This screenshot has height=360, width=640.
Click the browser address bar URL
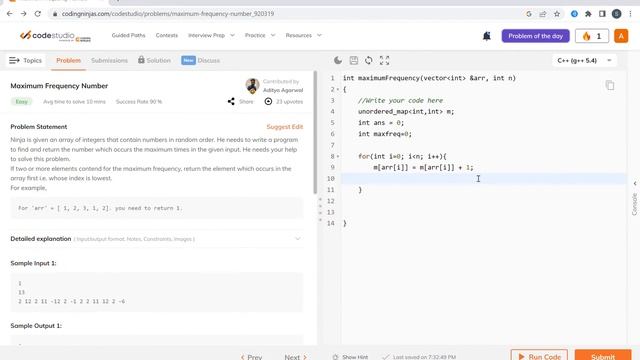pos(168,14)
